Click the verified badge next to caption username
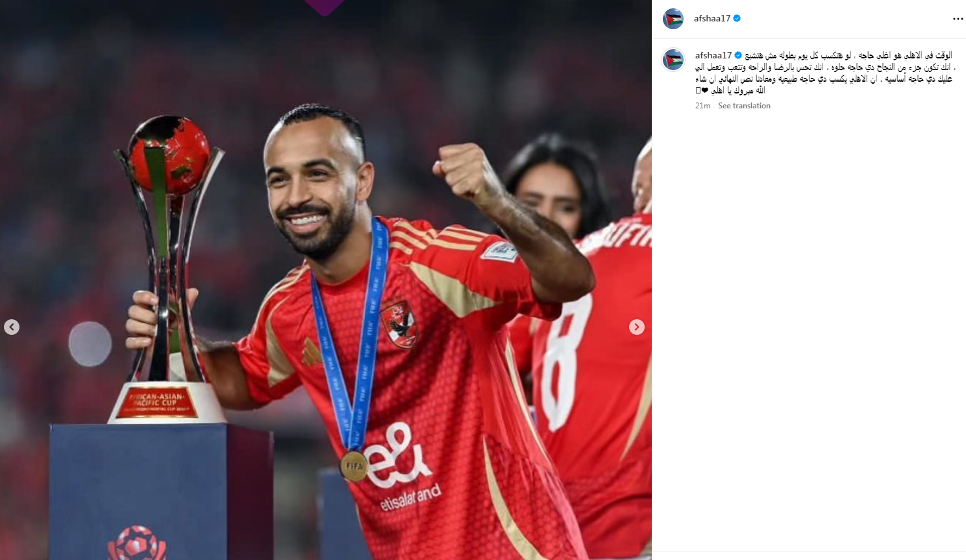The image size is (966, 560). point(738,55)
